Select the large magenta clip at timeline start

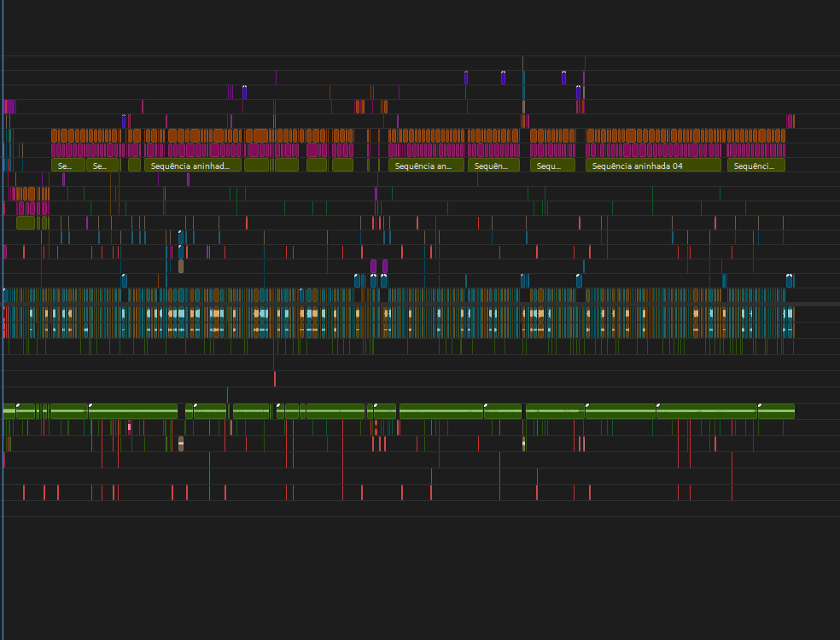(9, 107)
